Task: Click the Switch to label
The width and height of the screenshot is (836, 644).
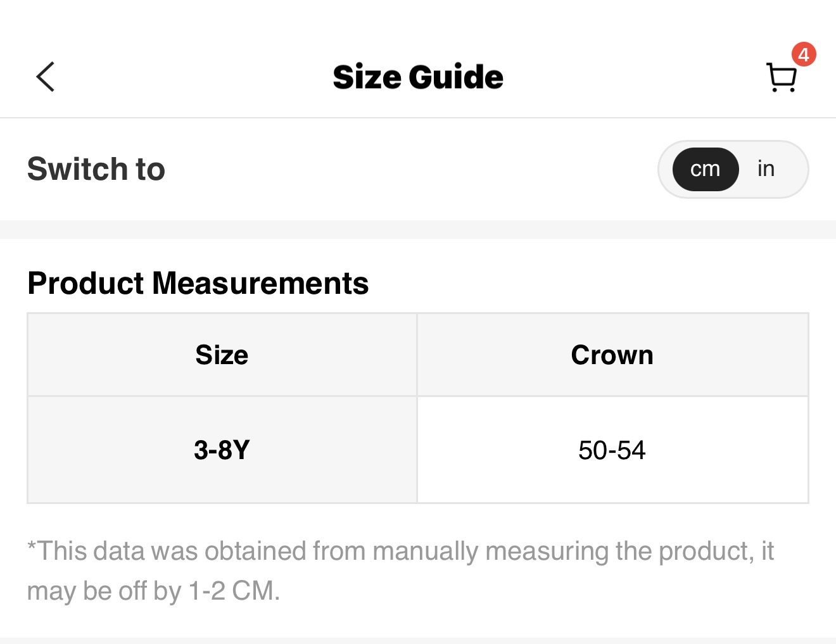Action: coord(96,169)
